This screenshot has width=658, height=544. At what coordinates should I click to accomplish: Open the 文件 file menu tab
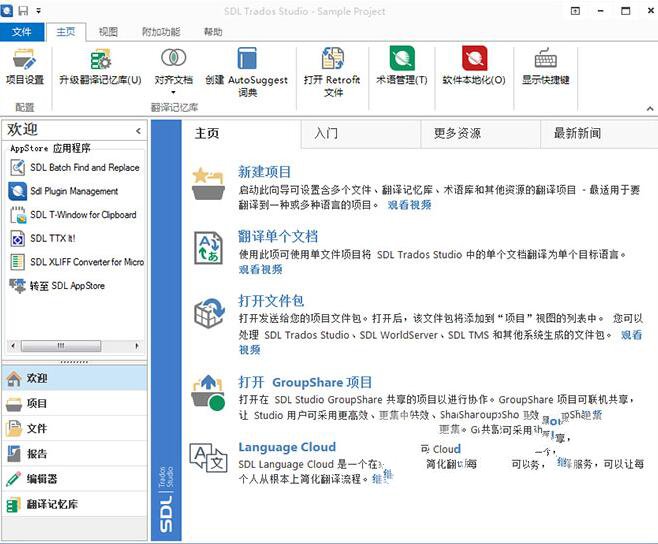(22, 32)
